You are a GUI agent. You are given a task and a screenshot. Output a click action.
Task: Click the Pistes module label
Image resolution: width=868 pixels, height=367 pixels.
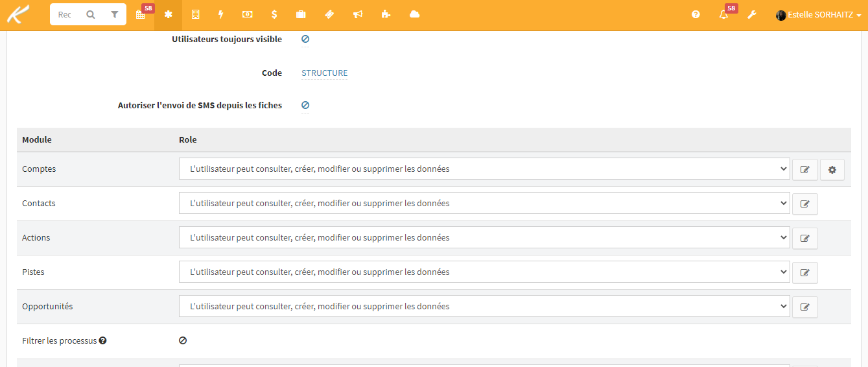(x=33, y=272)
